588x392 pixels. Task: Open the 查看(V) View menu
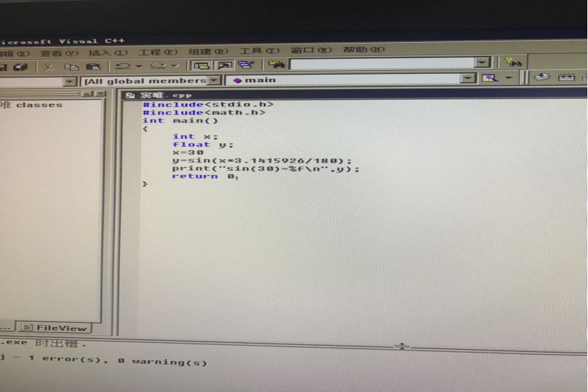coord(59,53)
